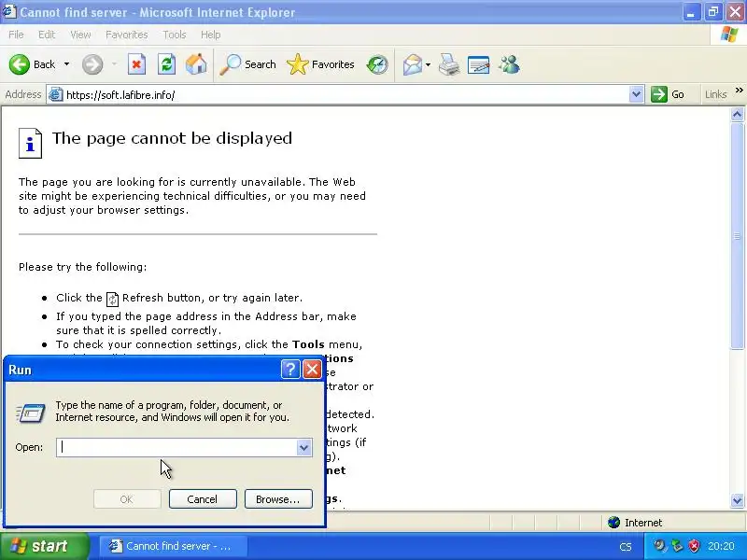Click the page icon in address bar
Viewport: 747px width, 560px height.
pyautogui.click(x=56, y=95)
